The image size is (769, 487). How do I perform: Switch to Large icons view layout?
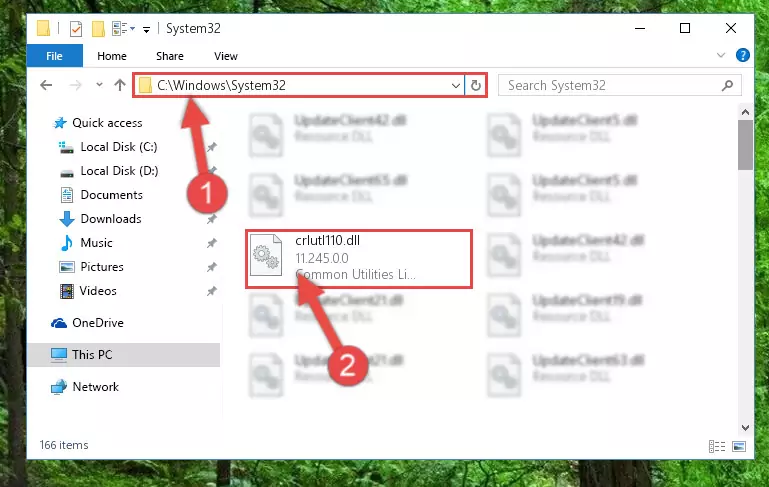click(x=739, y=446)
